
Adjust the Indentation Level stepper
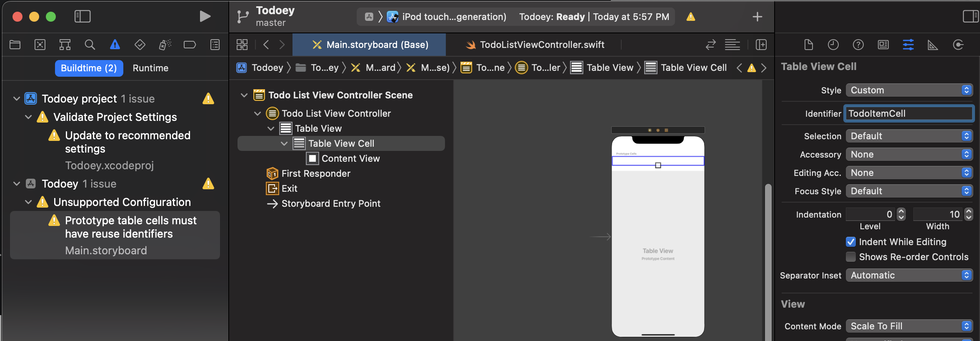(x=901, y=214)
